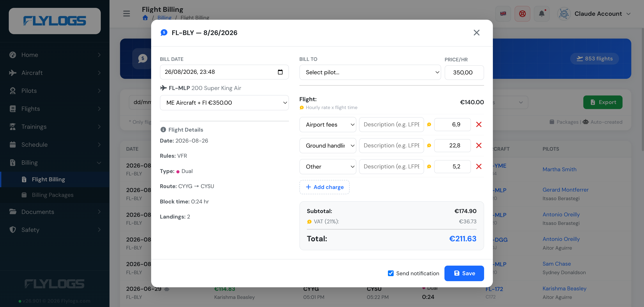The width and height of the screenshot is (644, 307).
Task: Go to home via breadcrumb house icon
Action: (x=145, y=18)
